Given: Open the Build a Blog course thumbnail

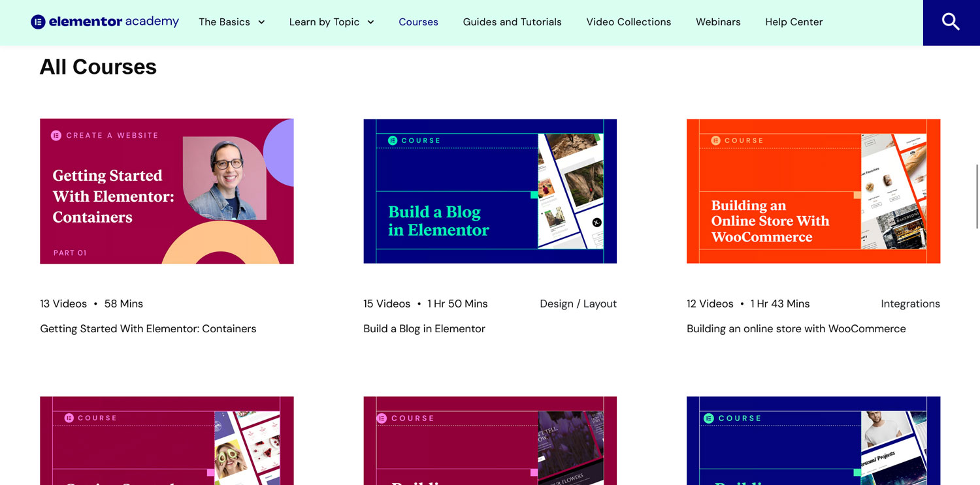Looking at the screenshot, I should (490, 191).
